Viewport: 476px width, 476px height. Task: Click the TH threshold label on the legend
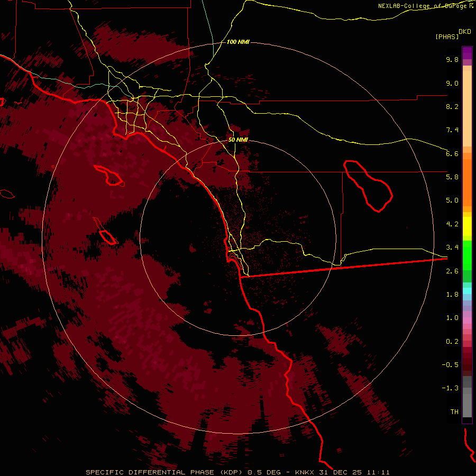pyautogui.click(x=454, y=412)
